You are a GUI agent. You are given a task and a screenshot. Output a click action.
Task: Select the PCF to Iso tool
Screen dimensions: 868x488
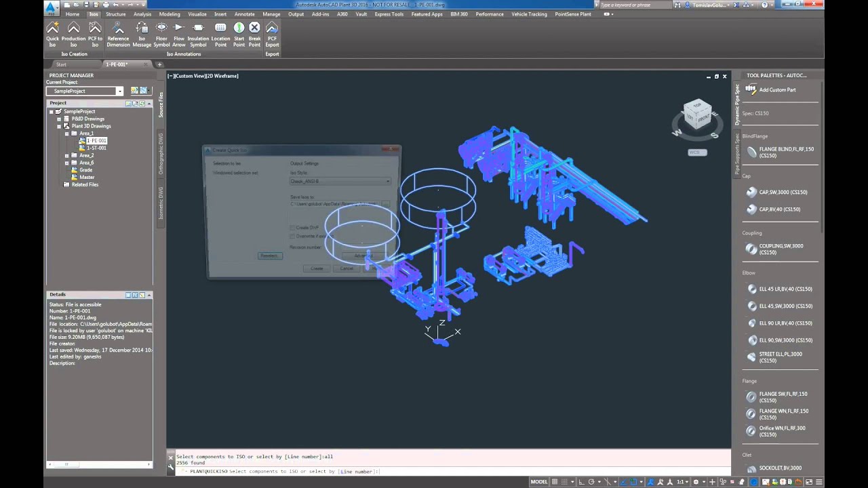pos(95,34)
